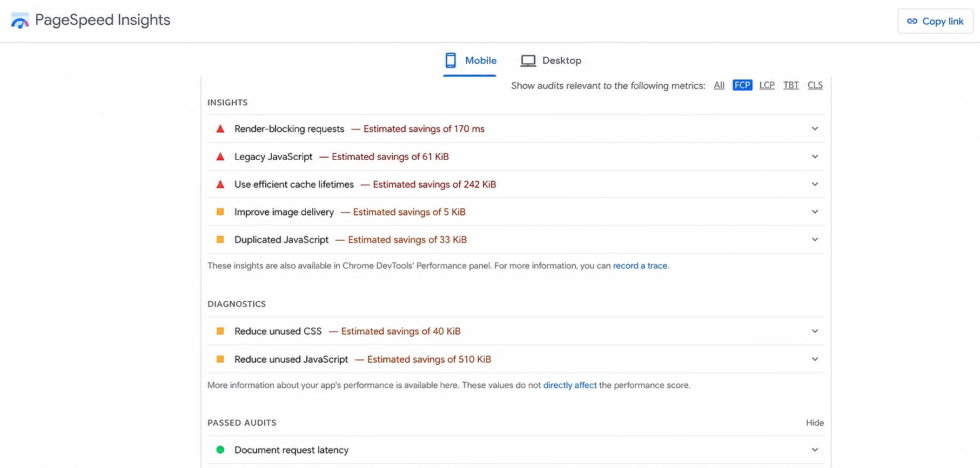
Task: Click the red triangle beside Render-blocking requests
Action: [220, 128]
